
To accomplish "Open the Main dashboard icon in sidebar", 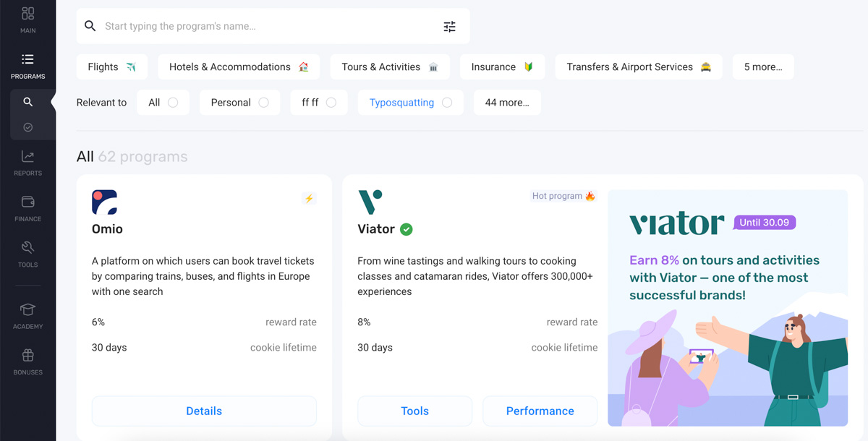I will [27, 14].
